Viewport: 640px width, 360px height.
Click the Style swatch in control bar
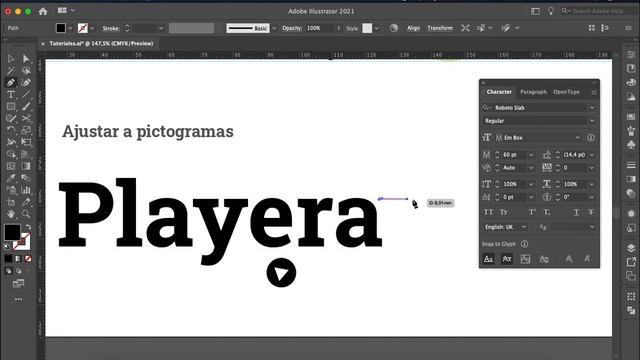point(367,28)
